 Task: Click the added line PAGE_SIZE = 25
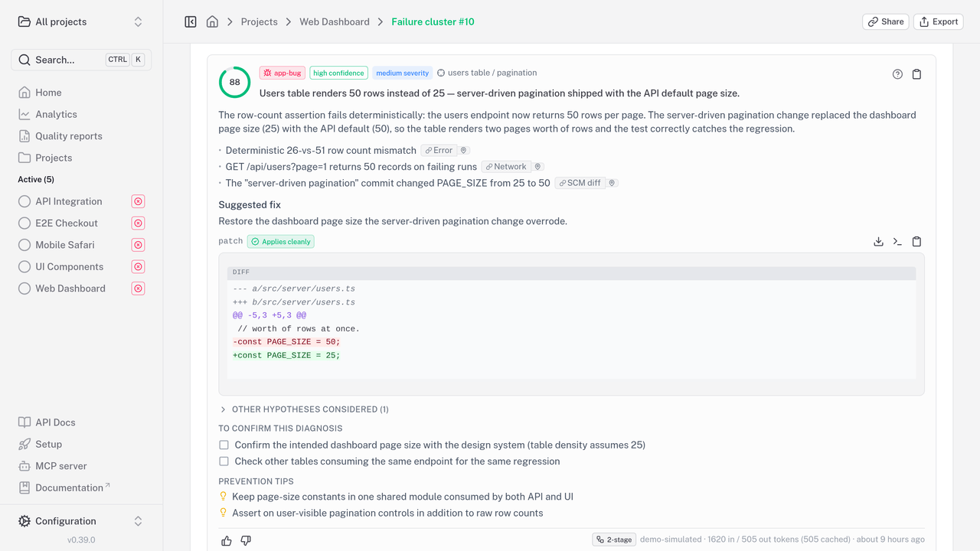286,355
